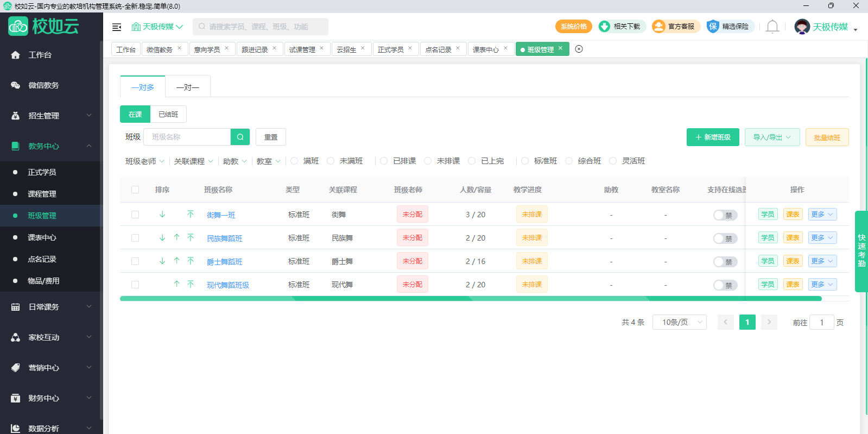The width and height of the screenshot is (868, 434).
Task: Open the 10条/页 page size dropdown
Action: tap(679, 322)
